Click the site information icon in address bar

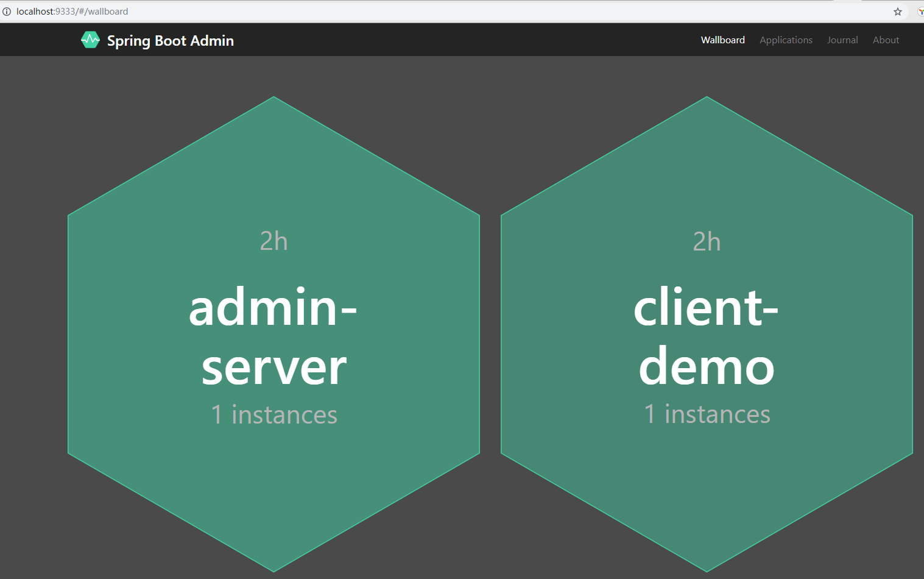click(7, 12)
